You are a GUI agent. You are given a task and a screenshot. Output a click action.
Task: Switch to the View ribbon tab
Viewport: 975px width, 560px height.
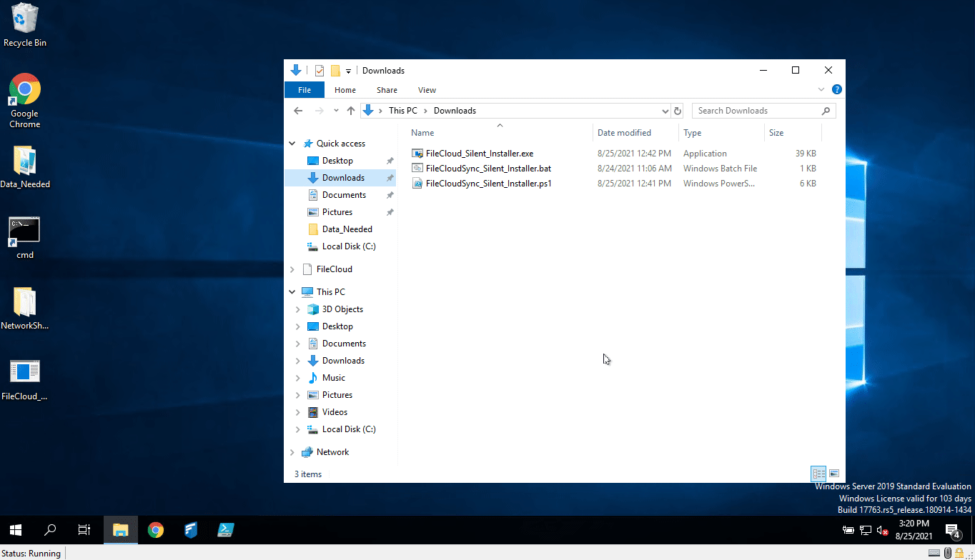coord(427,90)
